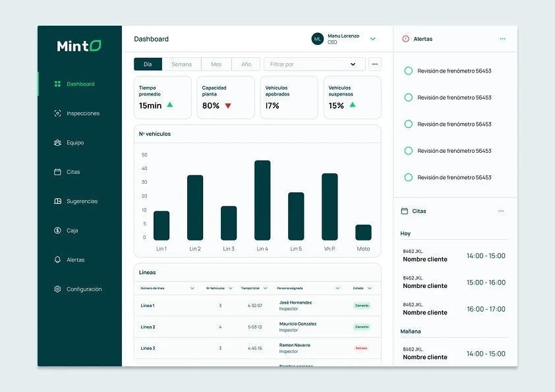Open the 14:00 - 15:00 appointment for Hoy
This screenshot has width=555, height=392.
point(454,256)
